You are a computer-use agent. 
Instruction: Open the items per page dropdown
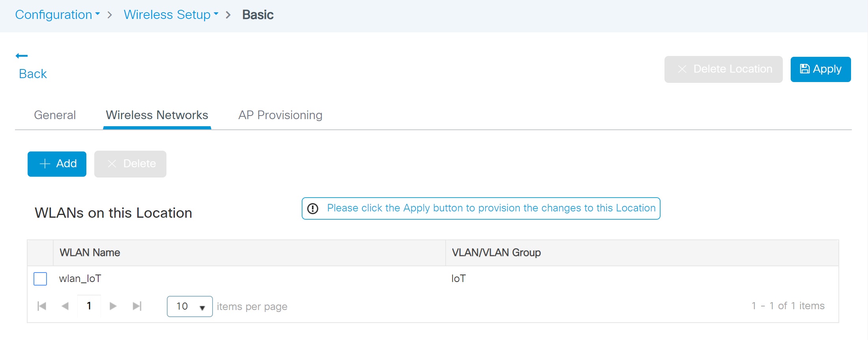point(190,306)
